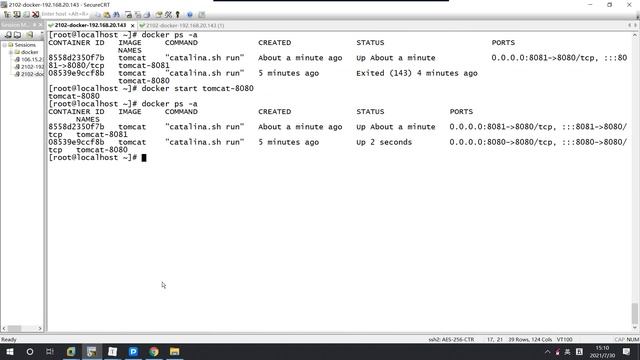This screenshot has height=360, width=640.
Task: Click Session Manager scrollbar right arrow
Action: (40, 328)
